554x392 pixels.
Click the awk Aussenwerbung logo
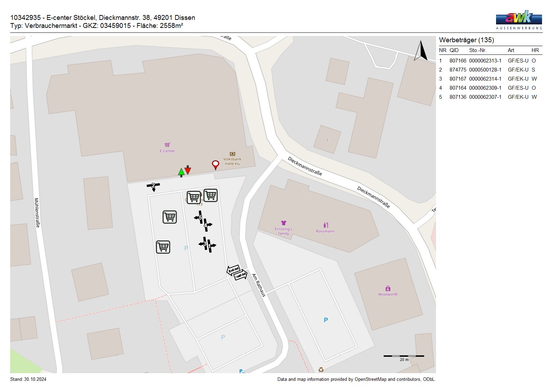[x=519, y=20]
